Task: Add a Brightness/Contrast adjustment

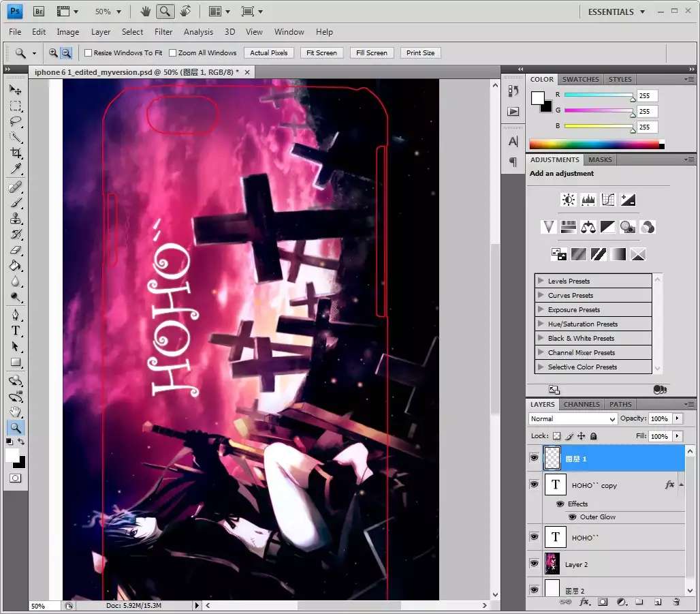Action: [569, 200]
